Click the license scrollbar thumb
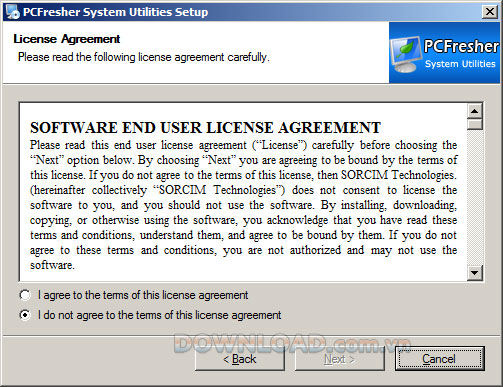This screenshot has height=387, width=503. 475,124
